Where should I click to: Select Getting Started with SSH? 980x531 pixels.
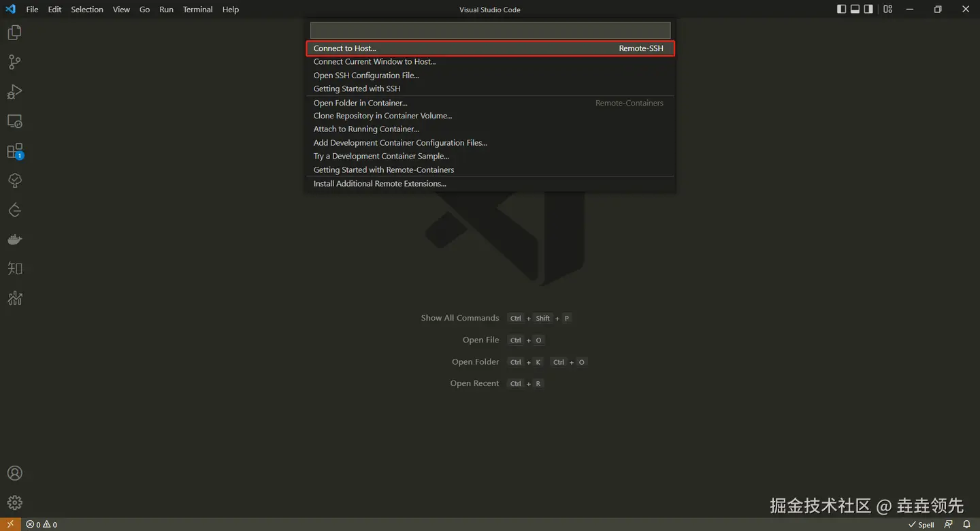click(x=490, y=88)
